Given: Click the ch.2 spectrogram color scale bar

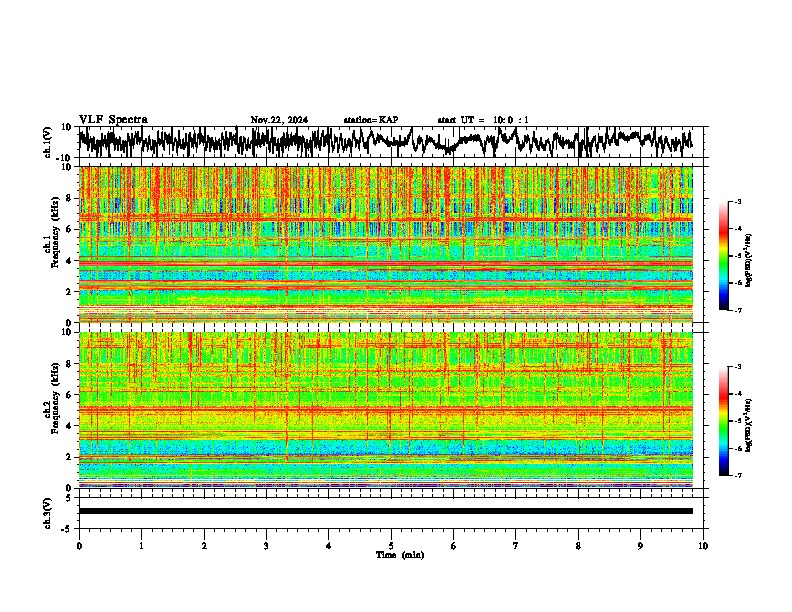Looking at the screenshot, I should [x=723, y=421].
